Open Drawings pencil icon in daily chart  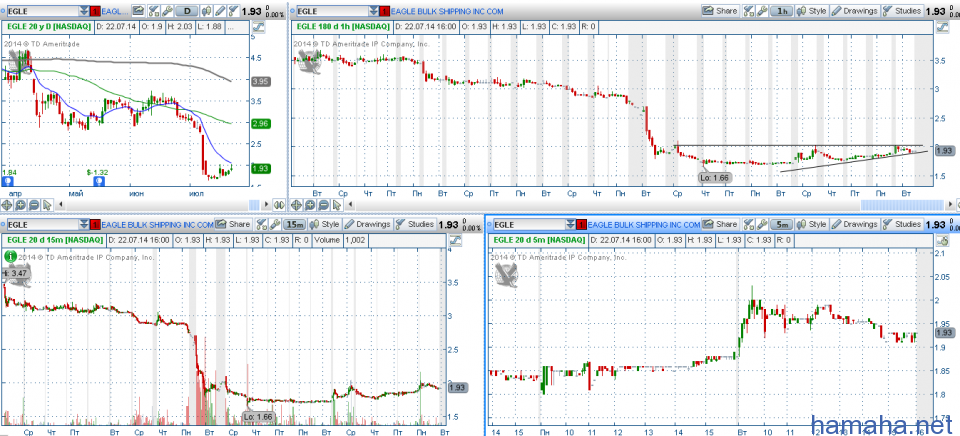click(220, 11)
